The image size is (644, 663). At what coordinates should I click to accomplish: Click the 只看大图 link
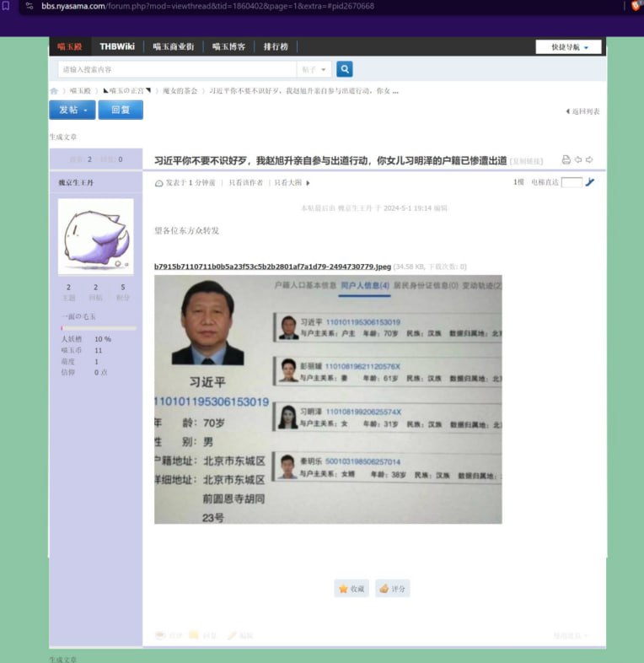click(287, 183)
